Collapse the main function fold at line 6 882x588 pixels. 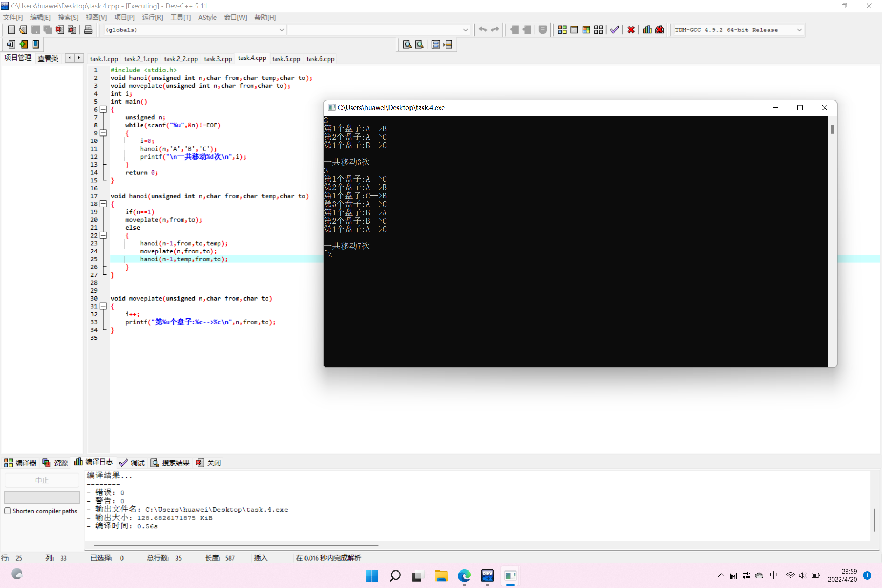click(103, 109)
